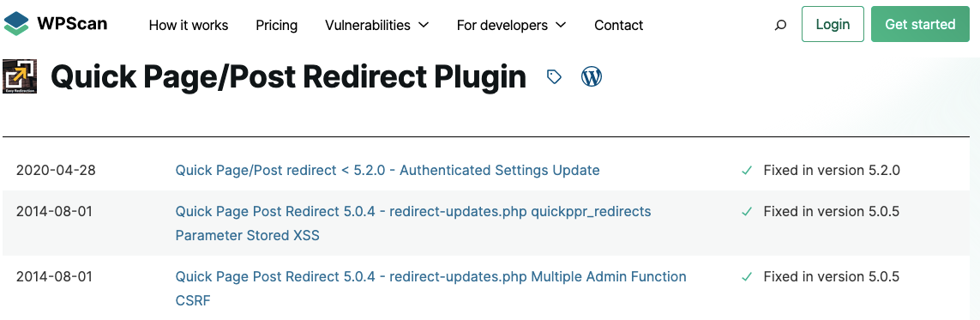Click checkmark icon for Stored XSS row
Viewport: 980px width, 320px height.
pyautogui.click(x=746, y=212)
